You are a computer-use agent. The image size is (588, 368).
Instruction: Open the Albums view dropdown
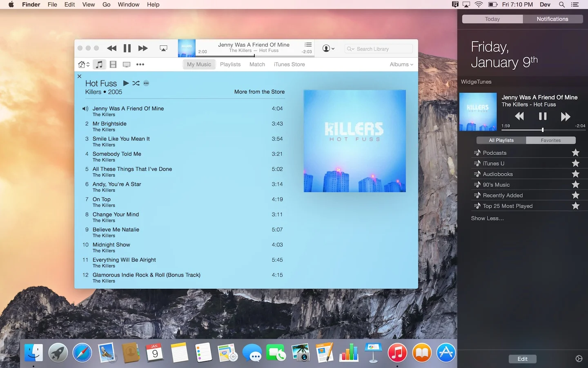[401, 64]
